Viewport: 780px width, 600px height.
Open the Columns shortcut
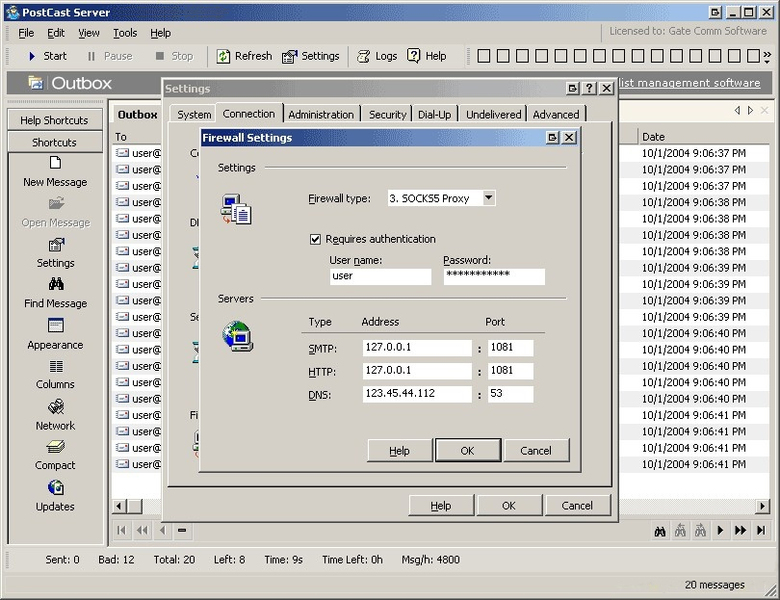click(x=55, y=375)
